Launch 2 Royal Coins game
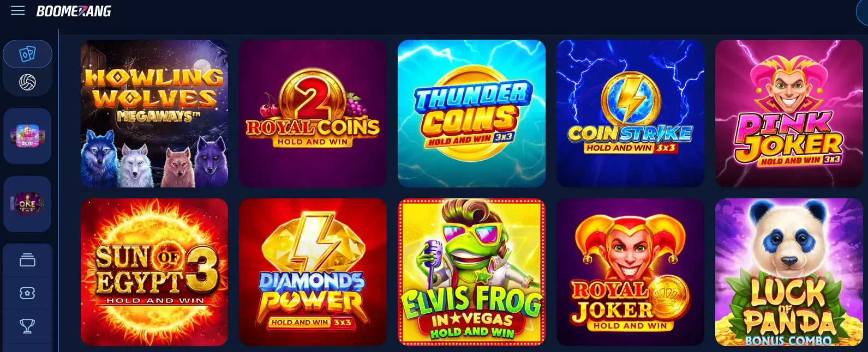Image resolution: width=868 pixels, height=352 pixels. (313, 113)
